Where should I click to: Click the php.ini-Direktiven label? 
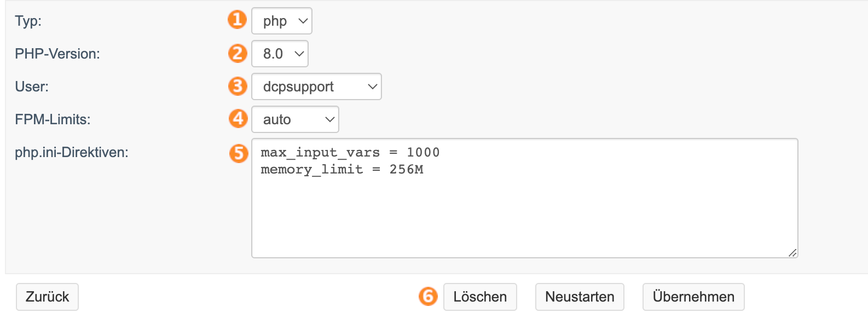coord(72,152)
